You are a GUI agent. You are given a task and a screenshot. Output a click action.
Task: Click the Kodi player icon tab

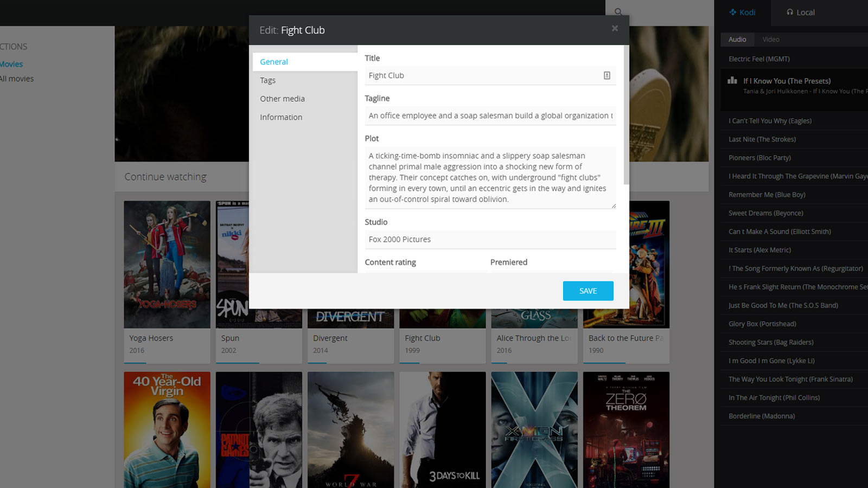[742, 12]
